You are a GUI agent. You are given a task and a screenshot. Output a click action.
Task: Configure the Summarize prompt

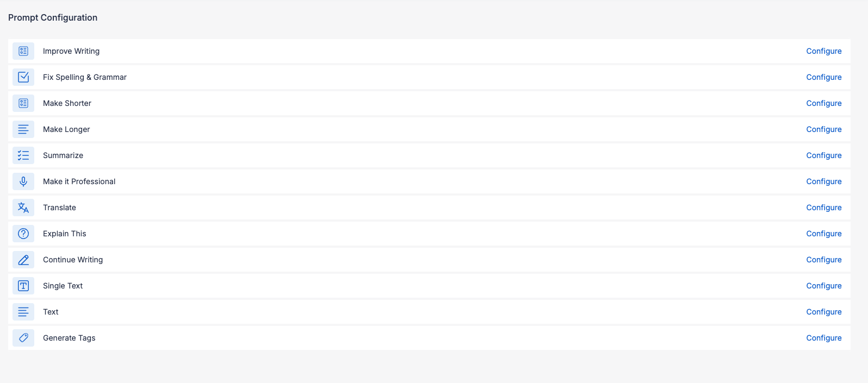tap(823, 155)
